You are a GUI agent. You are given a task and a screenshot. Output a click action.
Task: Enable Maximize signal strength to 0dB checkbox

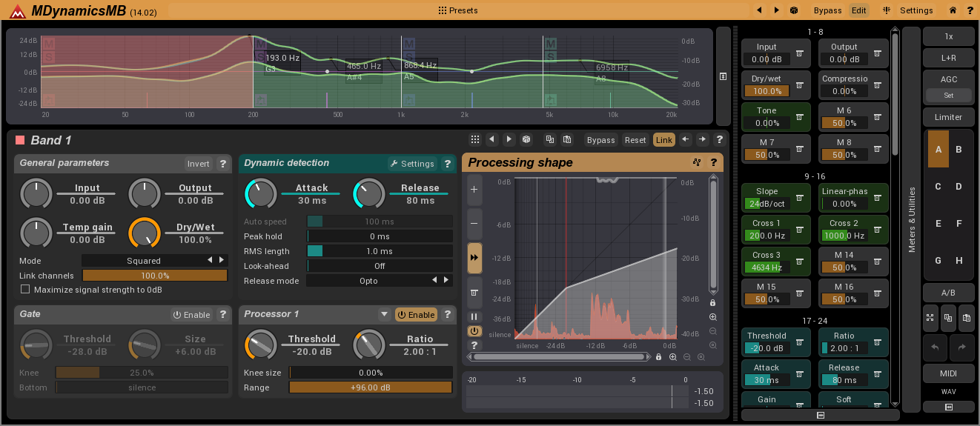click(x=25, y=290)
